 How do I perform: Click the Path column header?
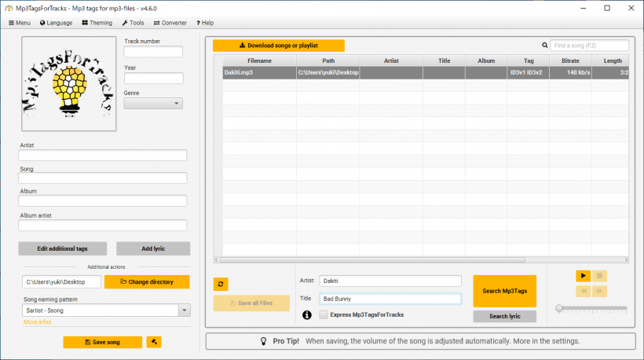tap(328, 61)
